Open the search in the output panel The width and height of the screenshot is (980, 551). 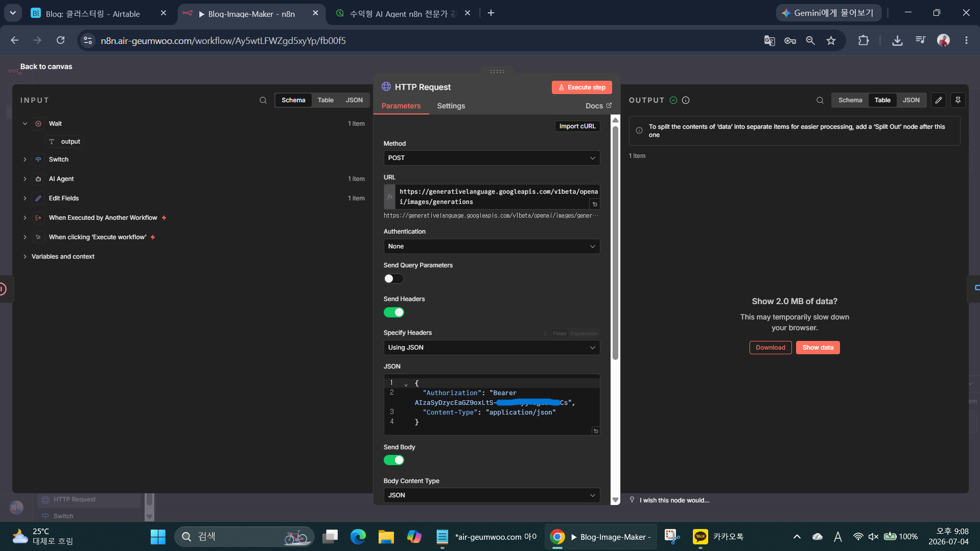point(820,100)
